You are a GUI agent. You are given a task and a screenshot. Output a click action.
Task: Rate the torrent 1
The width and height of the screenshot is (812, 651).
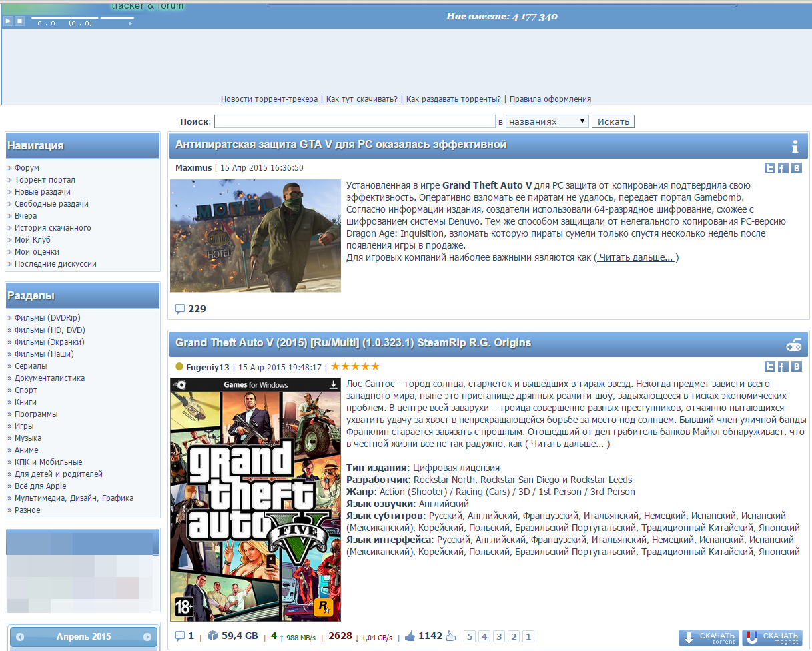(x=528, y=636)
